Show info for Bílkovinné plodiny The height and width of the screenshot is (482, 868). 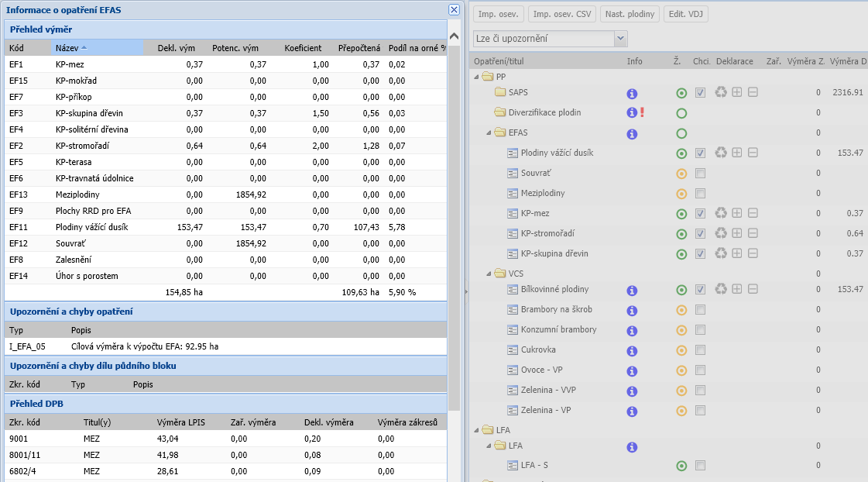(632, 291)
